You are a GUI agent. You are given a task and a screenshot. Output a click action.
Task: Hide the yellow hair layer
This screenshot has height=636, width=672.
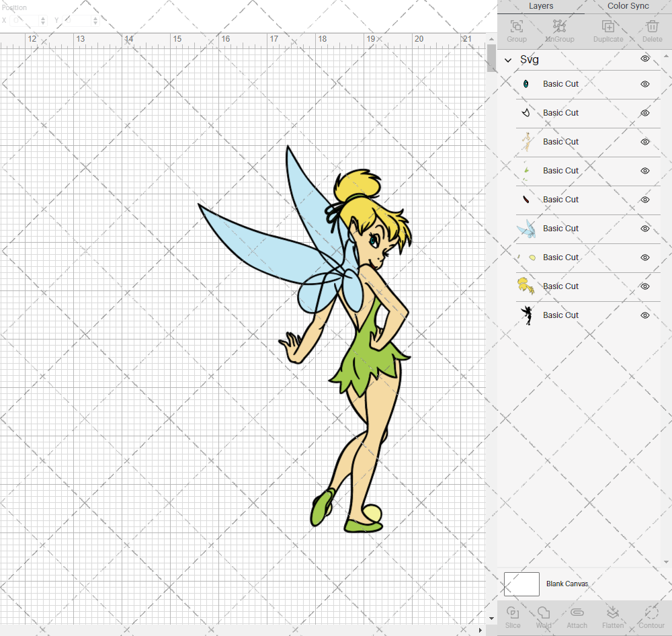pyautogui.click(x=645, y=286)
